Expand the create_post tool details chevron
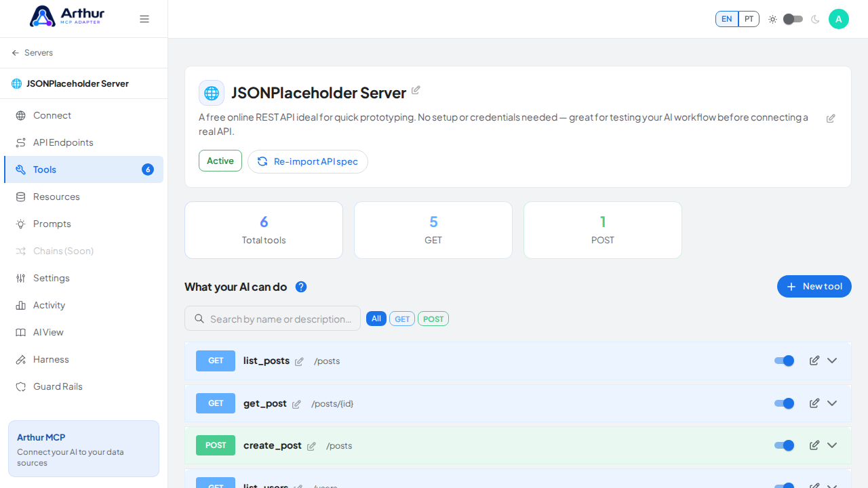Screen dimensions: 868x488 [832, 445]
